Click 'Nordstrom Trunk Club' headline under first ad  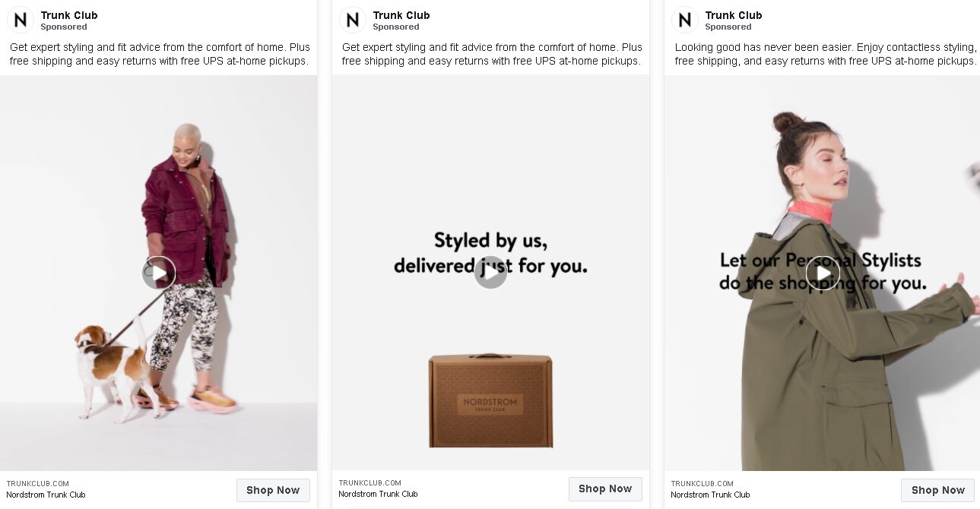(x=46, y=495)
